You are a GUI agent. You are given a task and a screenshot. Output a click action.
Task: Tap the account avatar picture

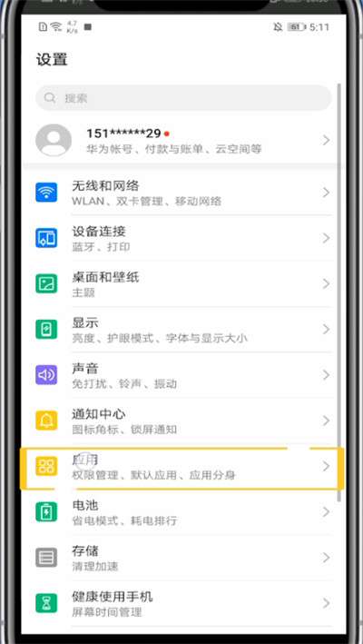click(54, 140)
